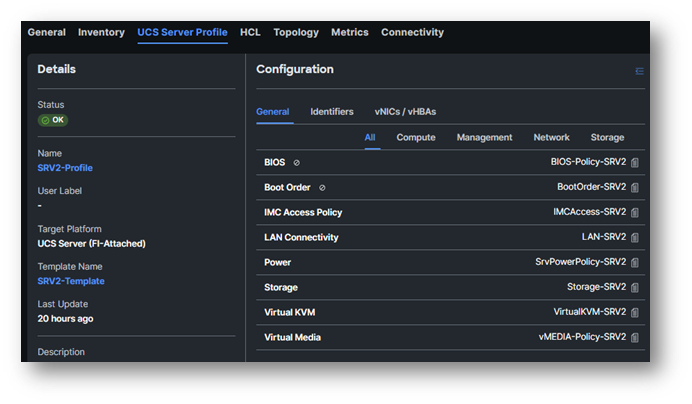
Task: Collapse the Configuration panel via corner icon
Action: pyautogui.click(x=639, y=71)
